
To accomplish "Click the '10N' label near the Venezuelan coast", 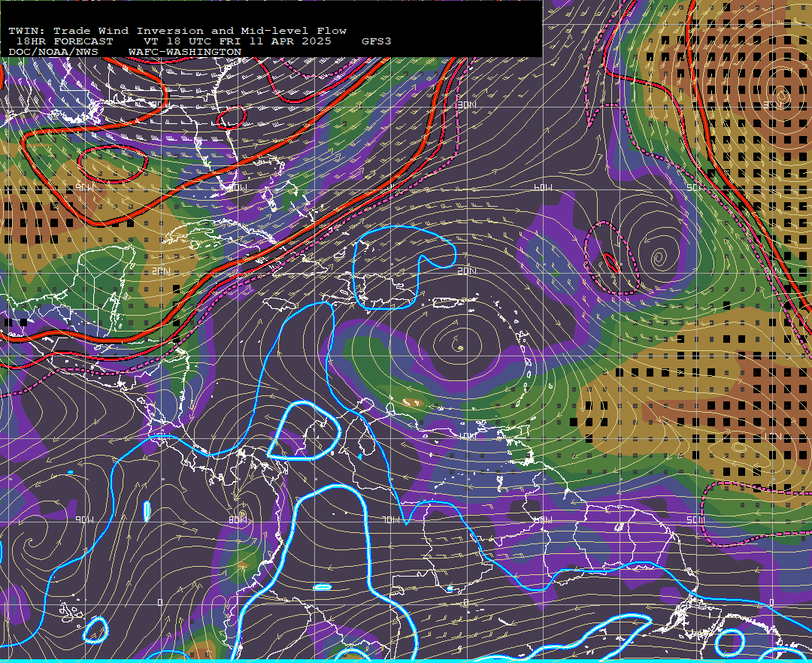I will [x=468, y=436].
